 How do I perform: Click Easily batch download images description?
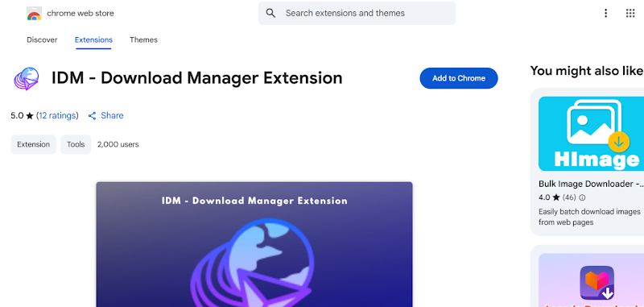589,217
